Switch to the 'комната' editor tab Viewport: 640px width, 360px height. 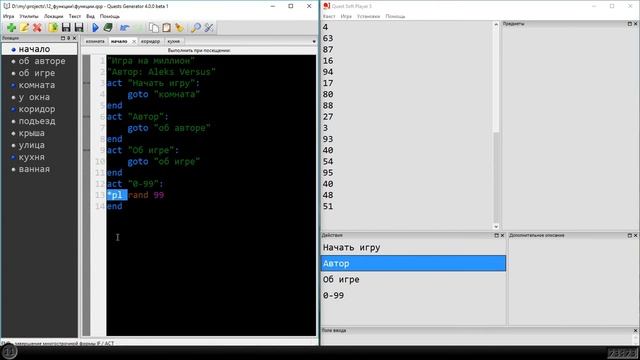click(x=95, y=42)
